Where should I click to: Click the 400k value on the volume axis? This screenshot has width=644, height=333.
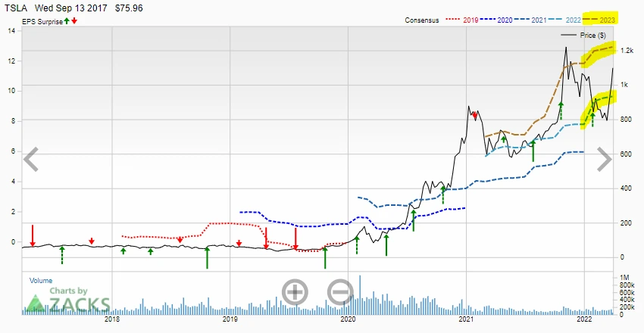point(627,300)
